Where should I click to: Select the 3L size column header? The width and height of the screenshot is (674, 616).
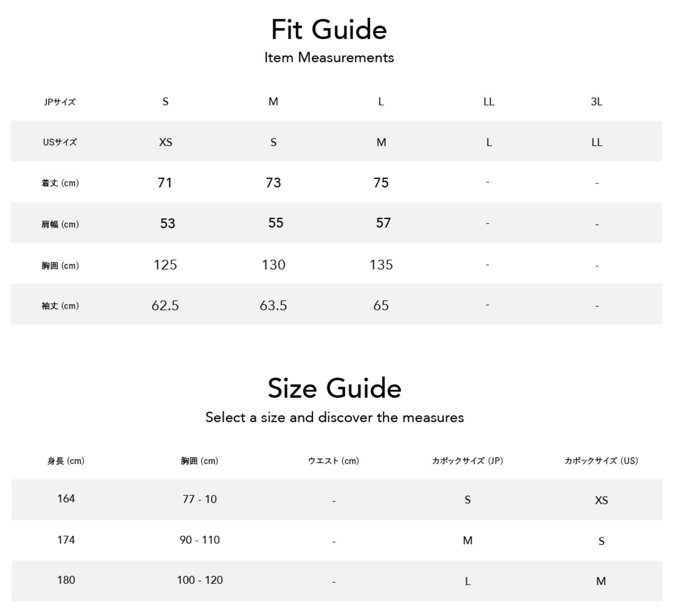[x=596, y=102]
